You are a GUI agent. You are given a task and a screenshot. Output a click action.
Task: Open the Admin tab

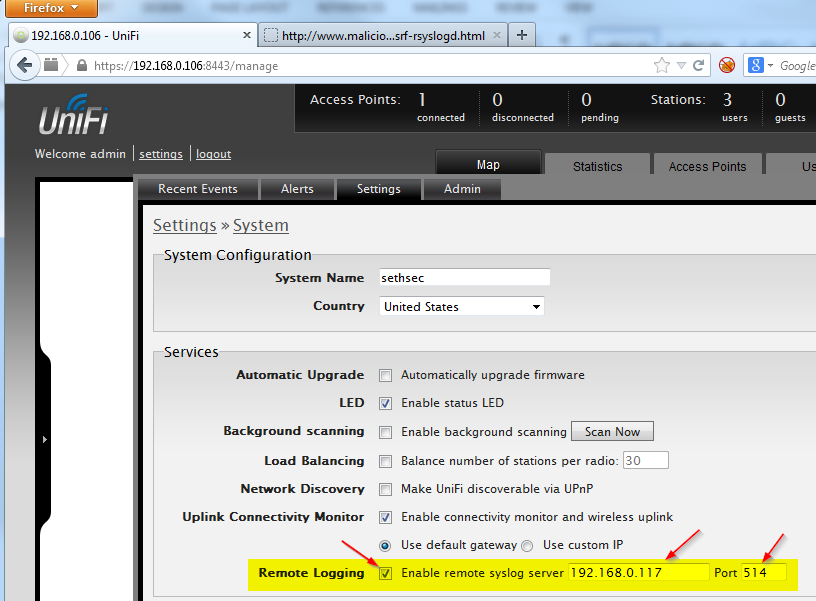click(462, 189)
